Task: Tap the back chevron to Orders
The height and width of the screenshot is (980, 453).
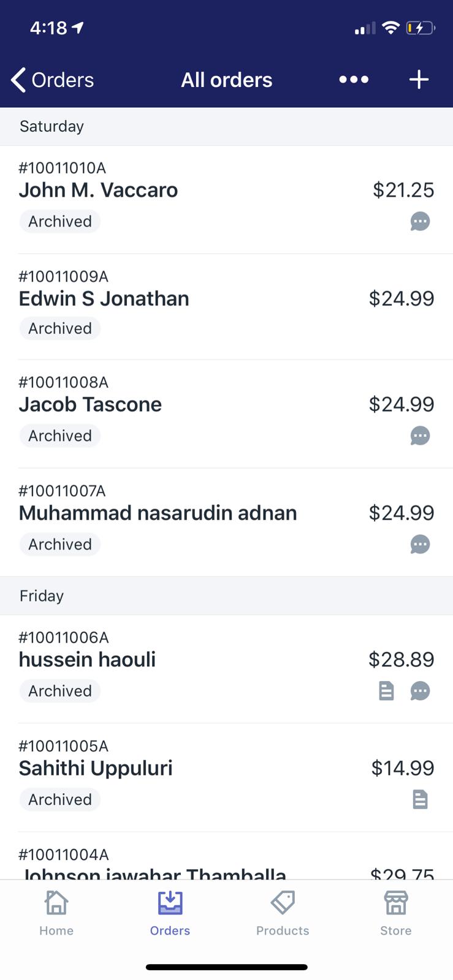Action: pyautogui.click(x=20, y=80)
